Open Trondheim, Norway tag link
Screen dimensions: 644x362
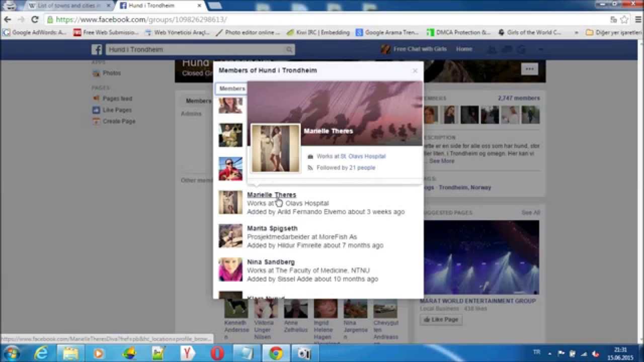click(465, 188)
